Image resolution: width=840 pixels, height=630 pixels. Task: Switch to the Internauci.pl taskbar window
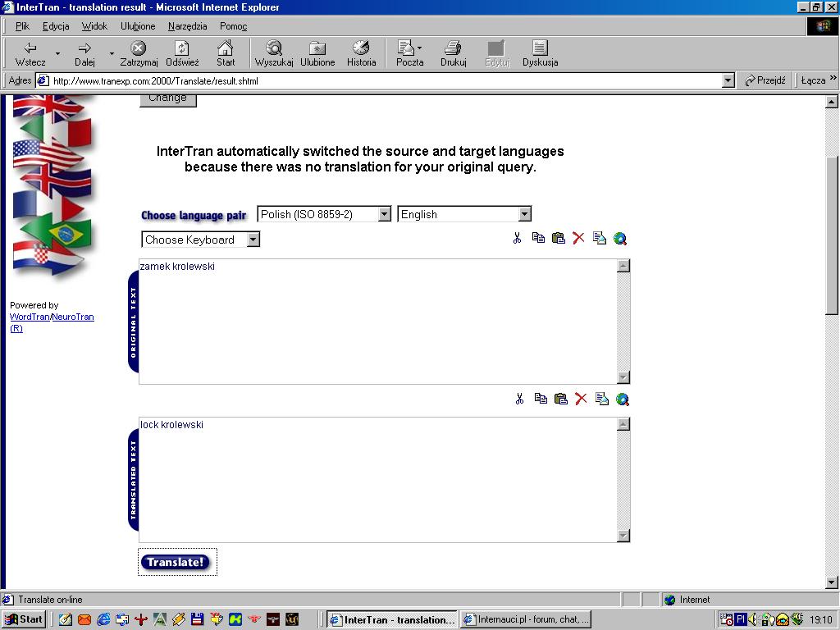526,619
